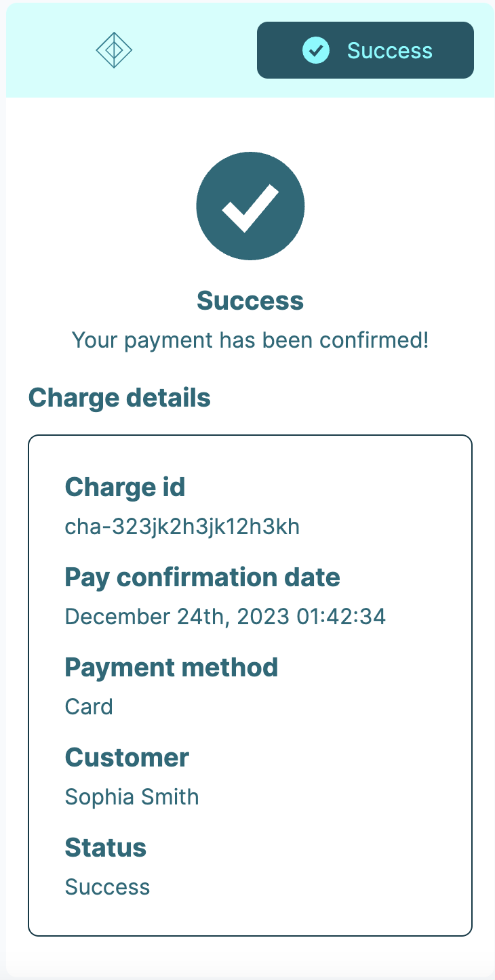
Task: Select the payment confirmation message text
Action: (x=250, y=340)
